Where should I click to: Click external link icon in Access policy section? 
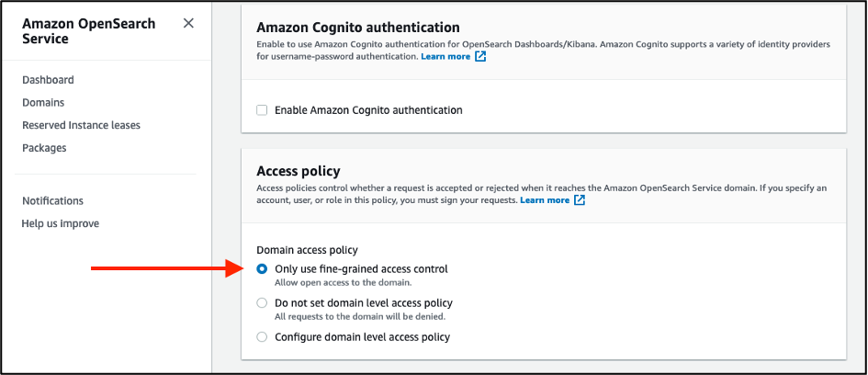click(580, 200)
